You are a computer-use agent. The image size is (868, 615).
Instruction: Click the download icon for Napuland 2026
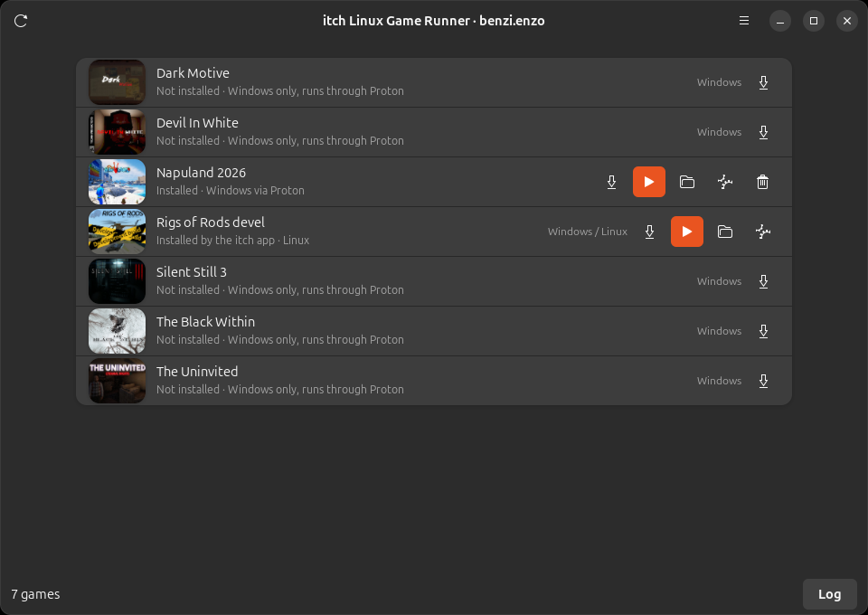[x=612, y=182]
